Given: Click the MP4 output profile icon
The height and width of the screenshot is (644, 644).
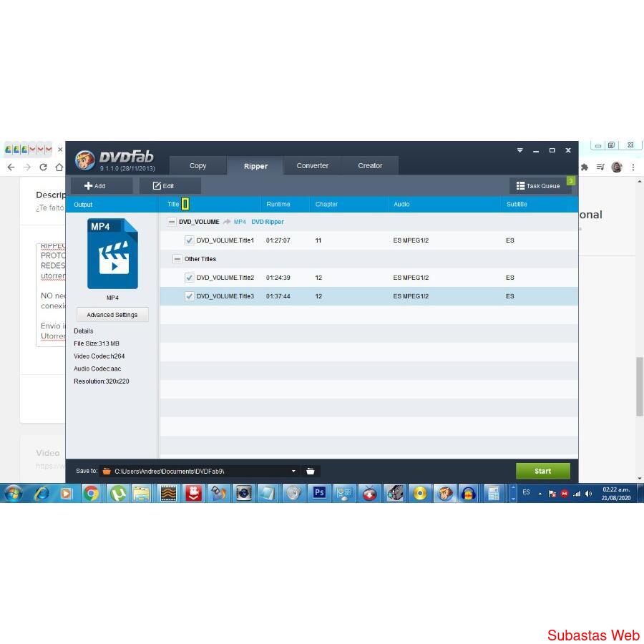Looking at the screenshot, I should (x=112, y=254).
